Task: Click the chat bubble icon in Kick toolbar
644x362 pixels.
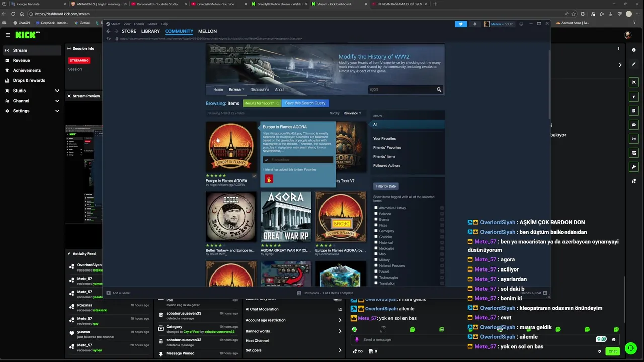Action: [634, 124]
